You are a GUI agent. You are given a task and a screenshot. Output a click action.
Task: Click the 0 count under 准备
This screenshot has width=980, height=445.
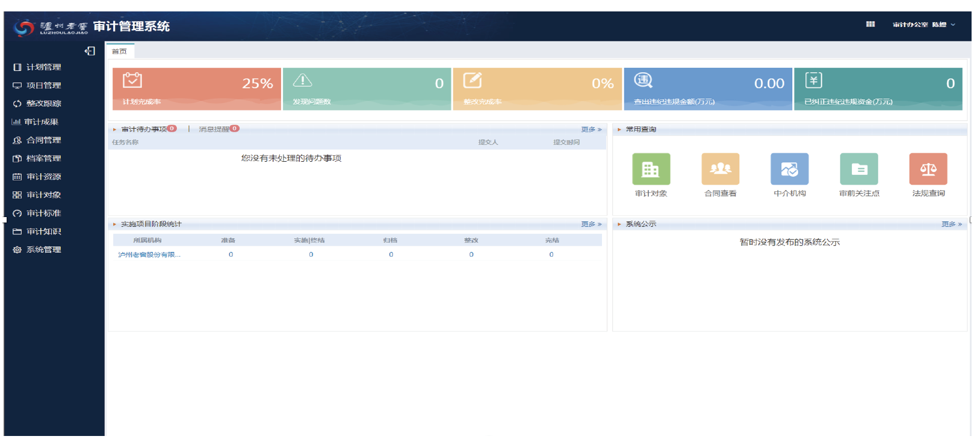click(231, 255)
